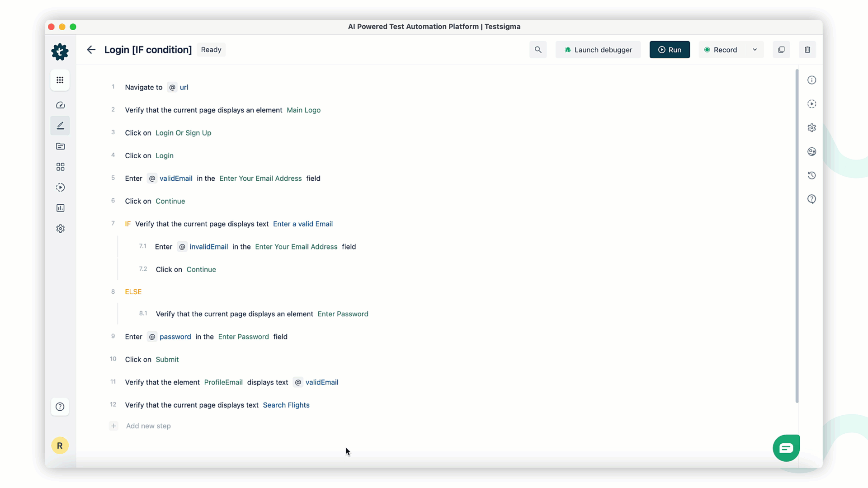Click the Launch debugger button
This screenshot has width=868, height=488.
(598, 50)
